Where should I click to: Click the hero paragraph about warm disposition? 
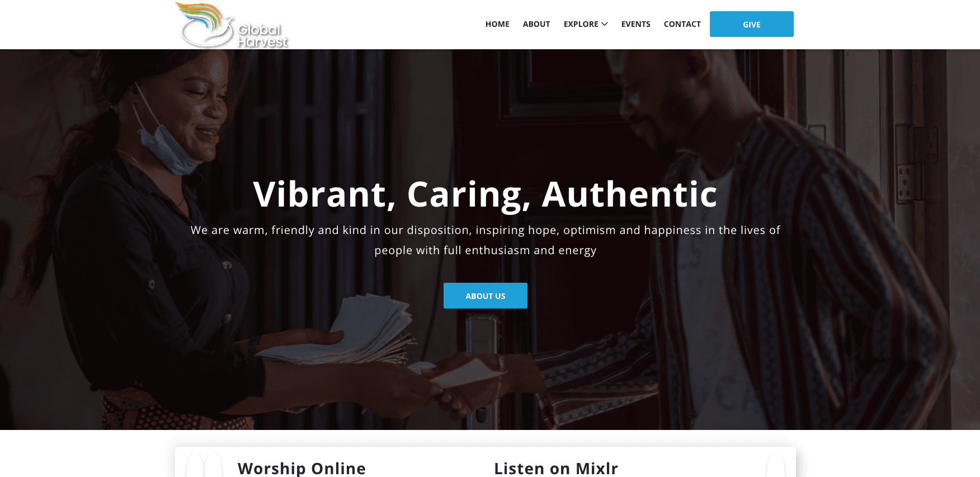coord(485,240)
